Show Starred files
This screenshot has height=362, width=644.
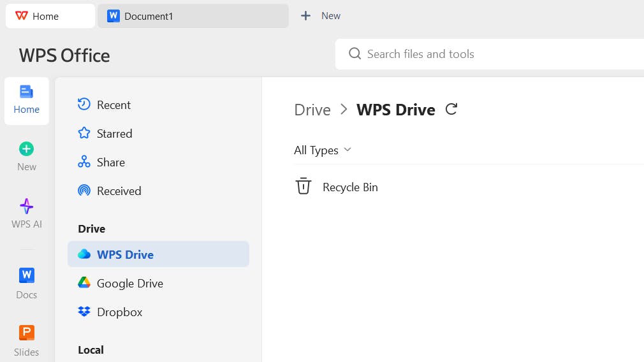pyautogui.click(x=158, y=134)
